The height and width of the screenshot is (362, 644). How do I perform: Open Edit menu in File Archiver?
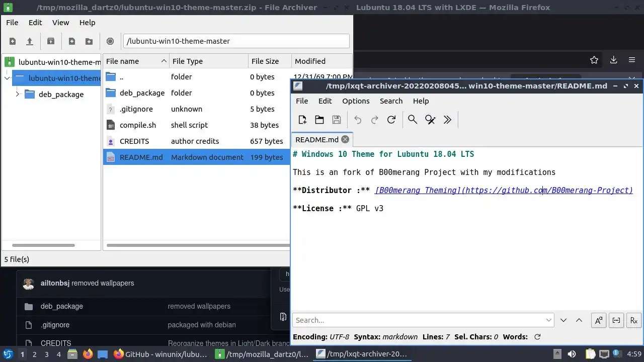click(x=35, y=23)
